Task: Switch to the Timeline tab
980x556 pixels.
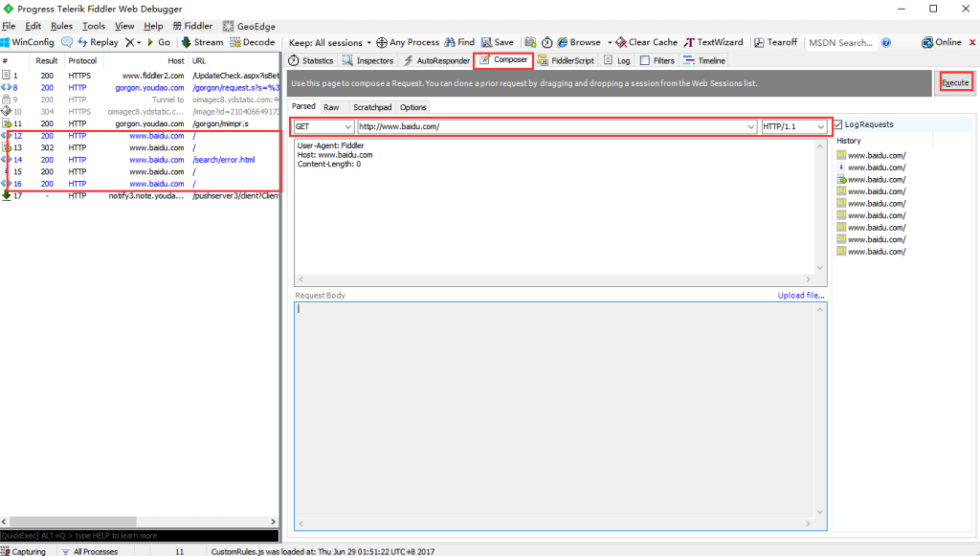Action: [x=704, y=60]
